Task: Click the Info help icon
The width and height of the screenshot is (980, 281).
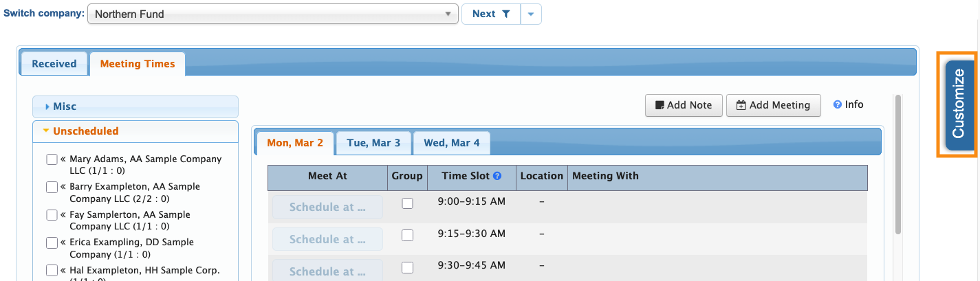Action: click(838, 104)
